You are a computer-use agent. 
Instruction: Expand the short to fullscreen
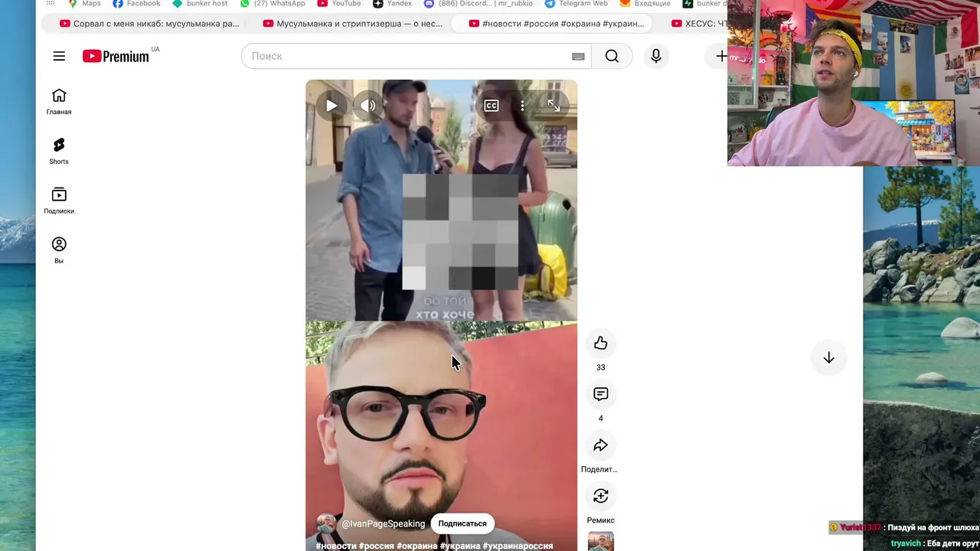(x=554, y=106)
